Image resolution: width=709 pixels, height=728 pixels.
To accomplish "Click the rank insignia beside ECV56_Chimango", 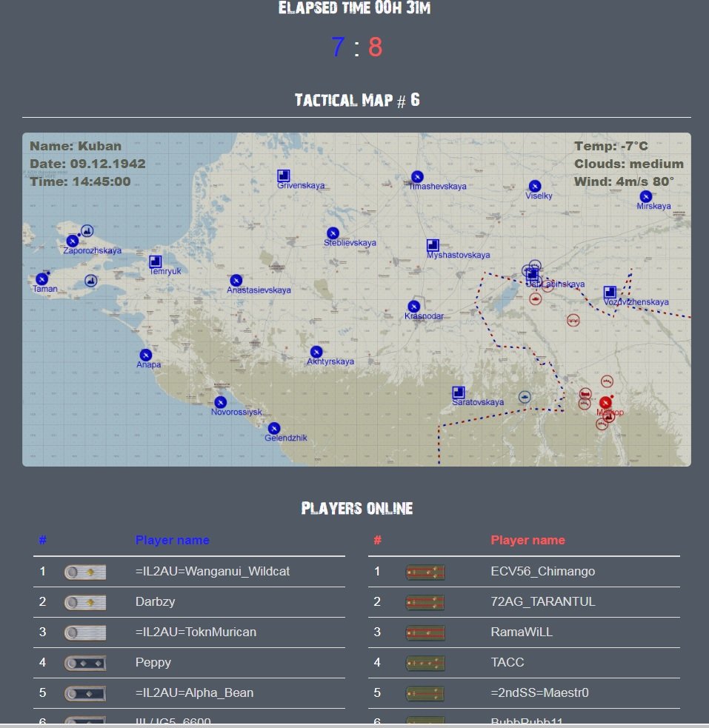I will click(425, 572).
